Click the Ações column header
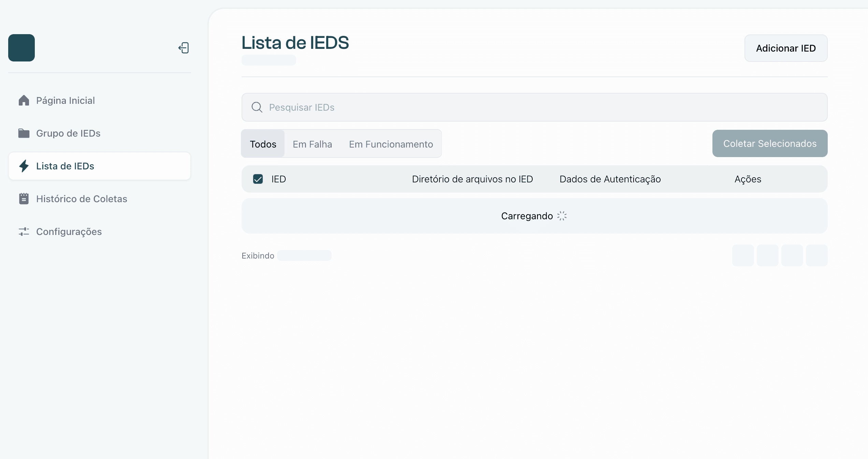868x459 pixels. point(748,179)
